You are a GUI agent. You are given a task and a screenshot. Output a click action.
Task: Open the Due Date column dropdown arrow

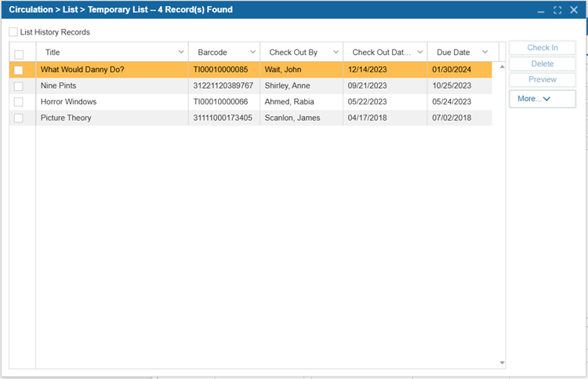coord(485,52)
